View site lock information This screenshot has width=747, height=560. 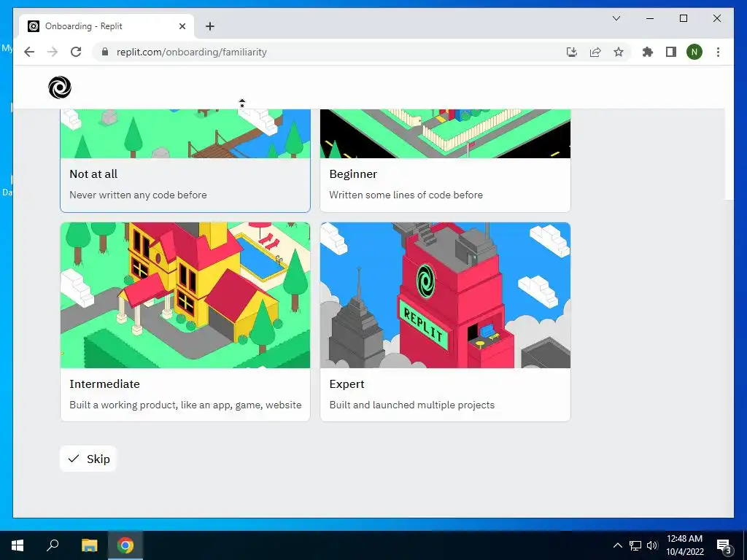pos(105,52)
